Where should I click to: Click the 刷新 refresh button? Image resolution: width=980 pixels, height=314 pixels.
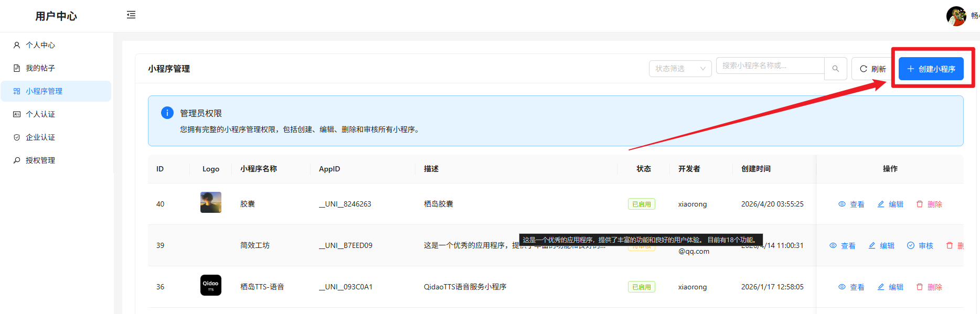(x=872, y=69)
